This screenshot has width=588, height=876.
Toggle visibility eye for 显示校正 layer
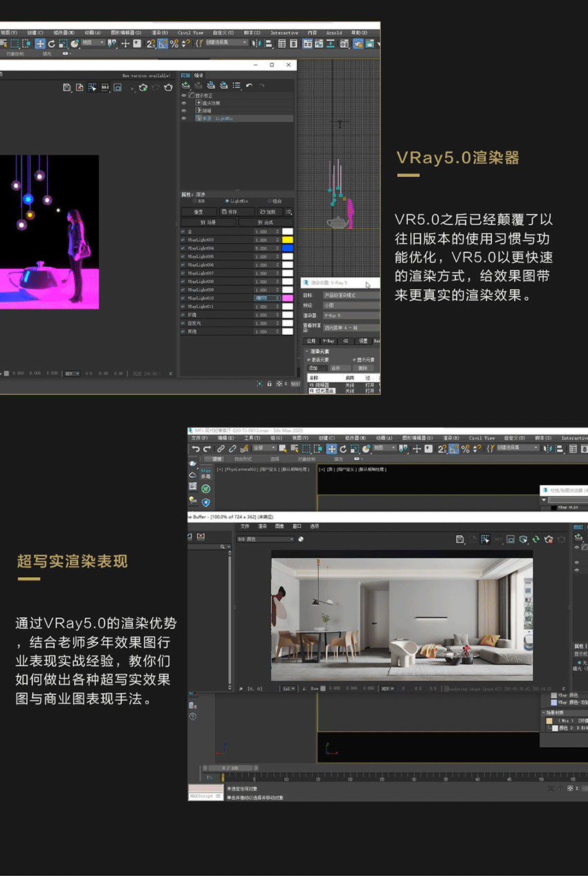[x=184, y=95]
